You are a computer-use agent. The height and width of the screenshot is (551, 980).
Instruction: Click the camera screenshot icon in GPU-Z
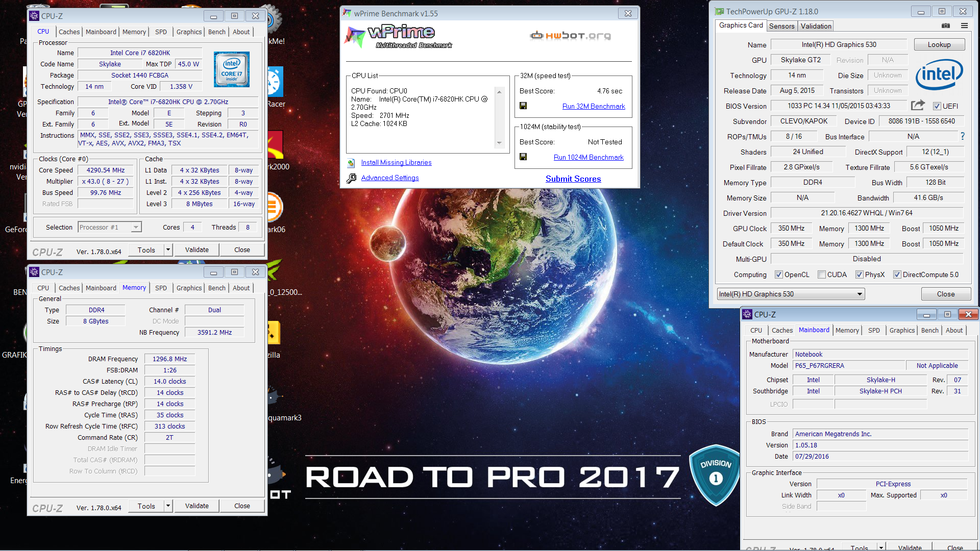[946, 26]
